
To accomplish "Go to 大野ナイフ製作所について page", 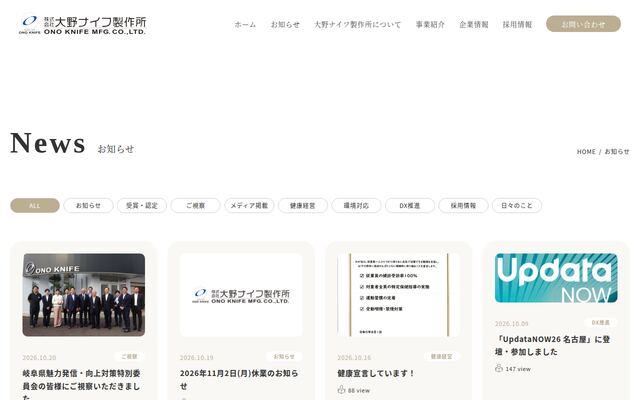I will 358,24.
